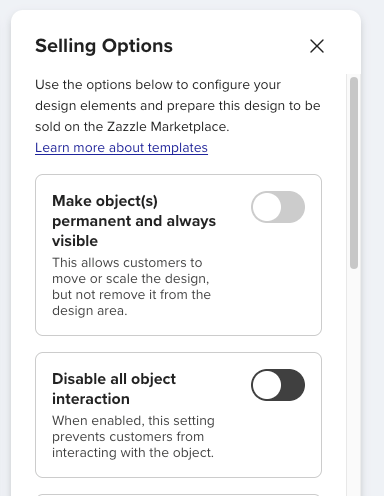Click the 'When enabled, this setting' description
Viewport: 384px width, 496px height.
click(133, 437)
